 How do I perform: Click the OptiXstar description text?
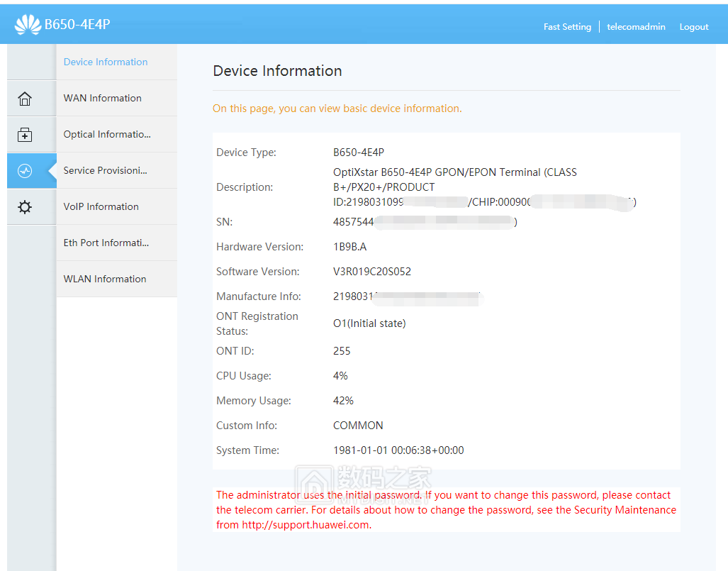tap(484, 187)
